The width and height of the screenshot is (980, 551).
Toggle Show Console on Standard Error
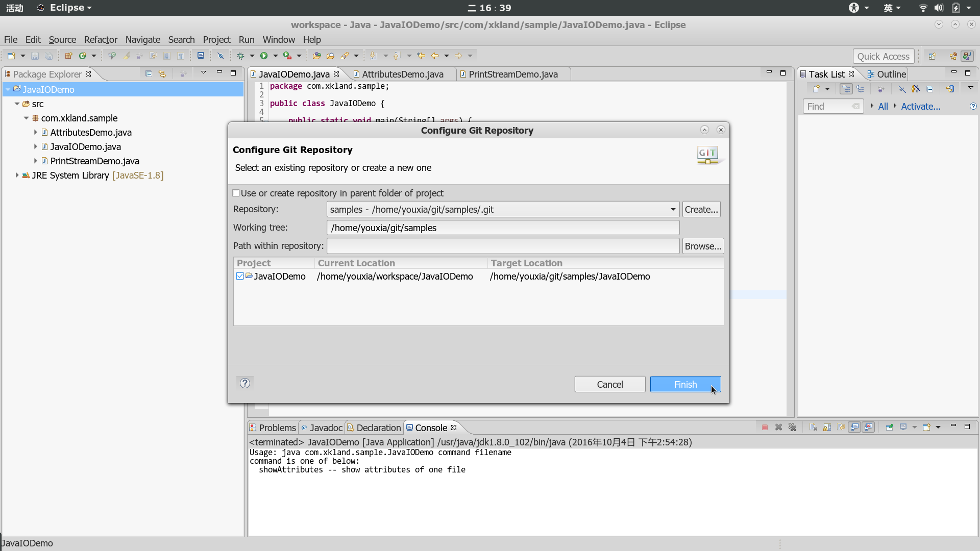point(868,427)
